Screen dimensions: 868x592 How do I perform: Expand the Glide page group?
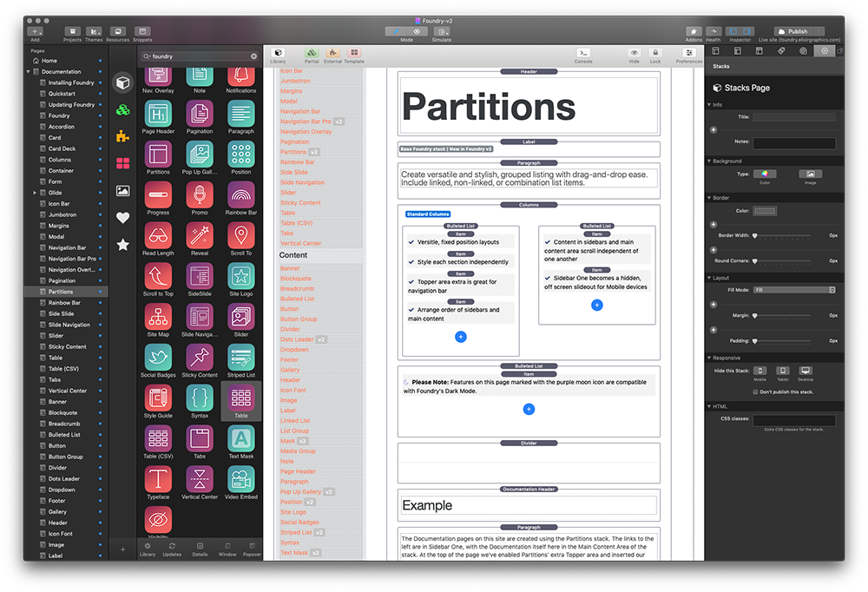pyautogui.click(x=35, y=193)
